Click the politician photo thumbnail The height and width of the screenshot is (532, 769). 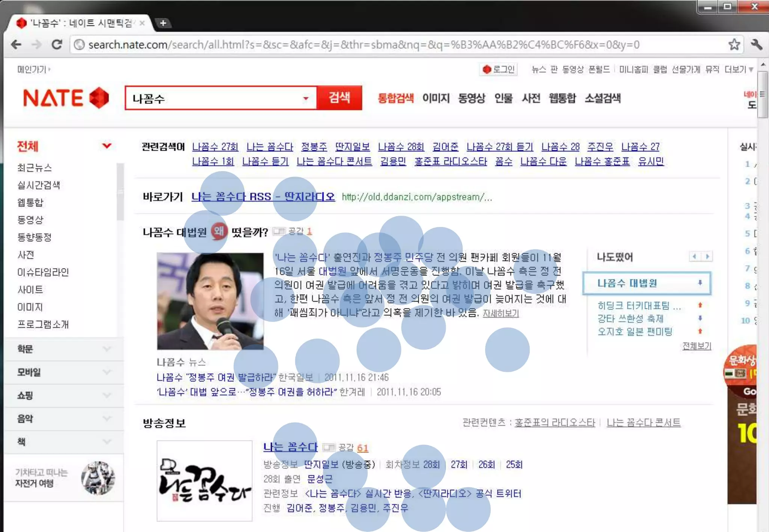(210, 301)
